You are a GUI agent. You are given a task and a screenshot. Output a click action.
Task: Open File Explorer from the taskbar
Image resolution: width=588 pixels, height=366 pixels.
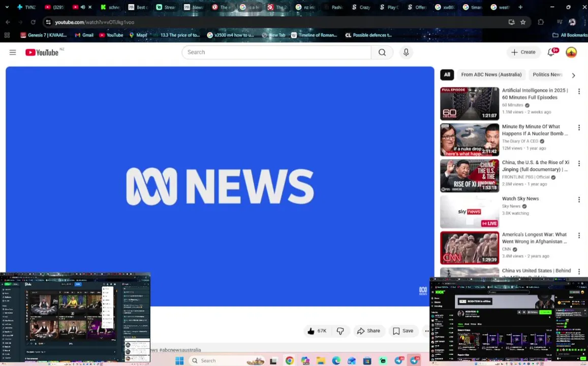pos(321,361)
